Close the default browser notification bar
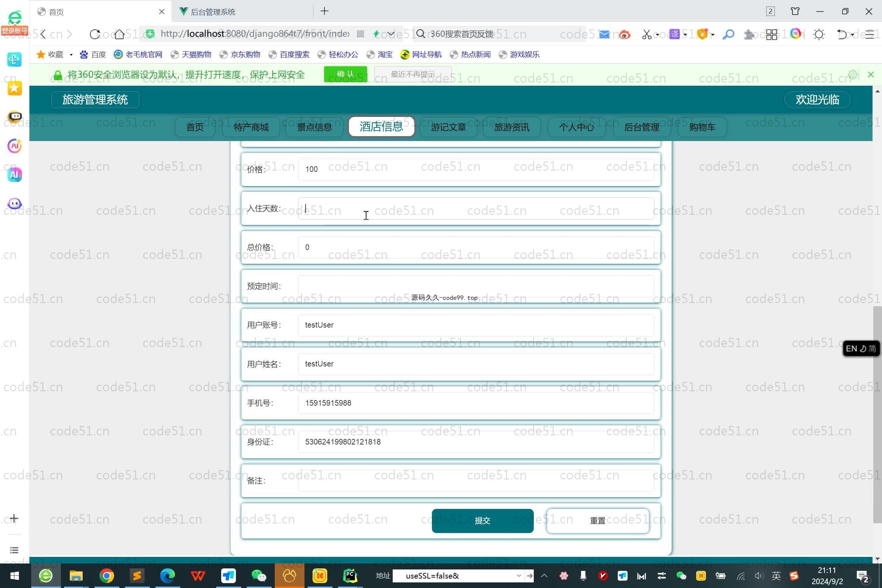This screenshot has height=588, width=882. click(x=871, y=74)
